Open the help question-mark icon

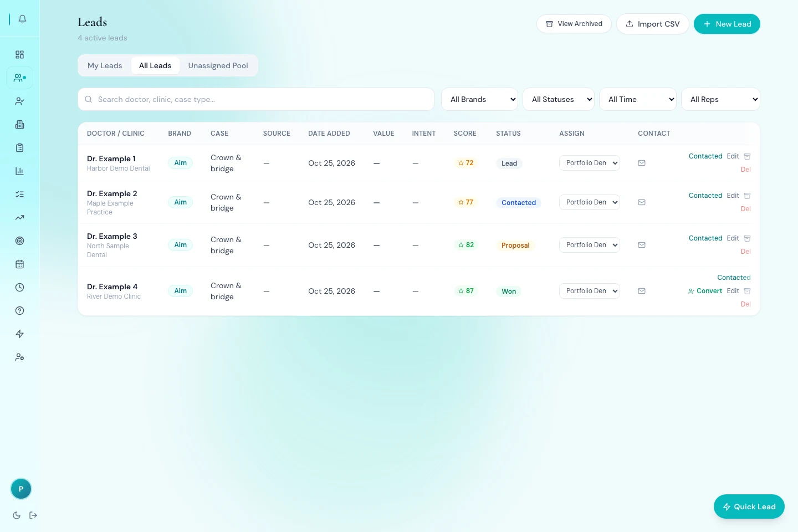[19, 310]
